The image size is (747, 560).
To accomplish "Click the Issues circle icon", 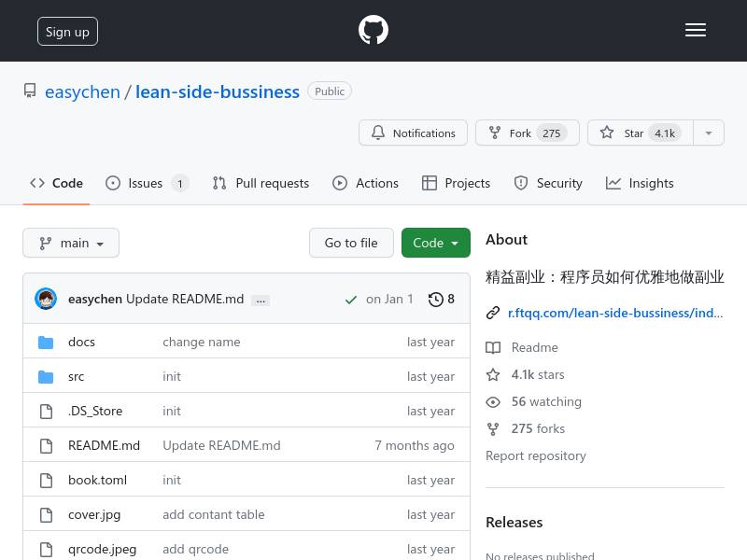I will pos(113,183).
